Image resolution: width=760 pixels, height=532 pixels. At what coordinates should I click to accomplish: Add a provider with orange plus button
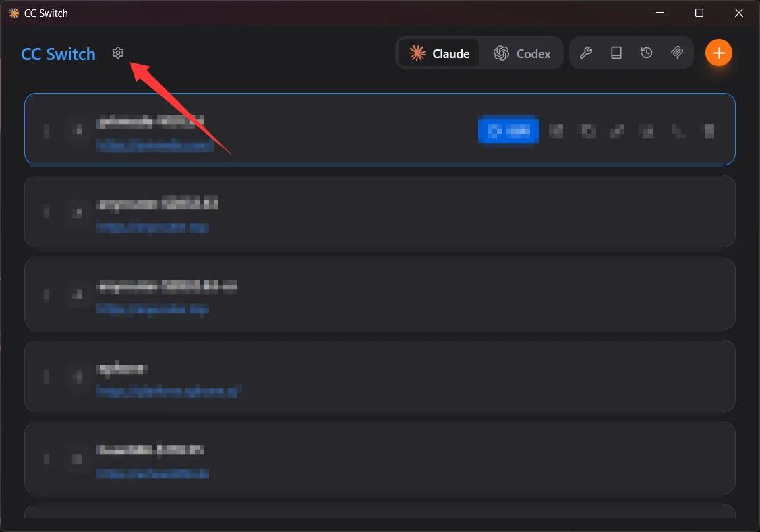point(719,53)
